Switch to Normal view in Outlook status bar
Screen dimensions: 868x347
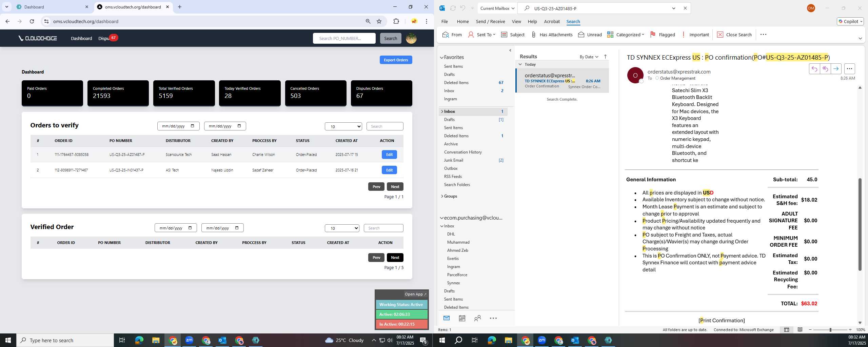[787, 330]
